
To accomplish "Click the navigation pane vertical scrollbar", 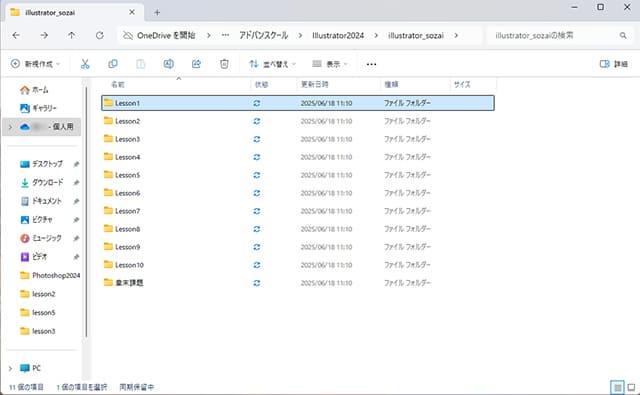I will [86, 212].
